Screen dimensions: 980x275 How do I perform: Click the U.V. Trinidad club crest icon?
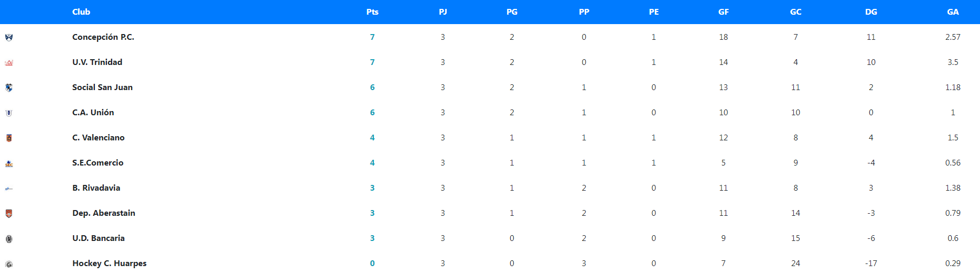coord(9,63)
